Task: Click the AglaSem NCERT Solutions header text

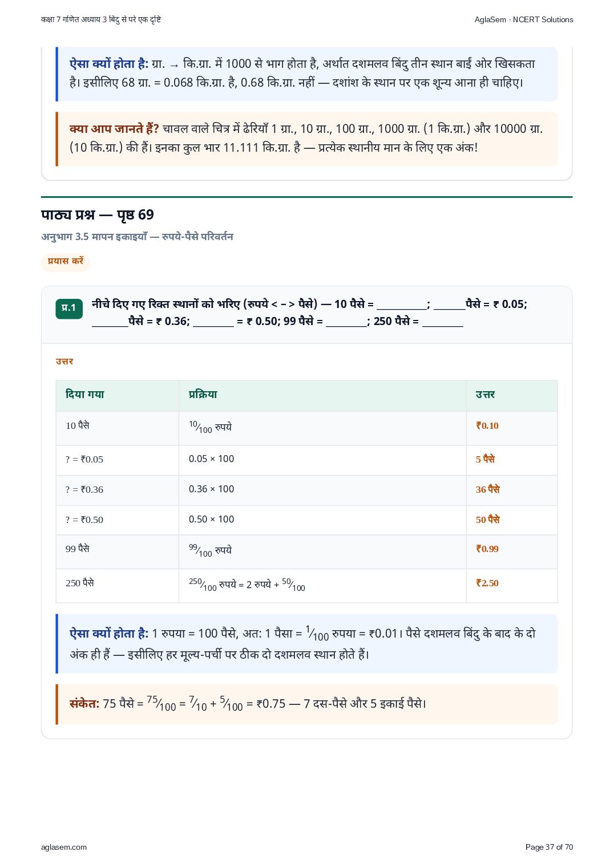Action: tap(523, 19)
